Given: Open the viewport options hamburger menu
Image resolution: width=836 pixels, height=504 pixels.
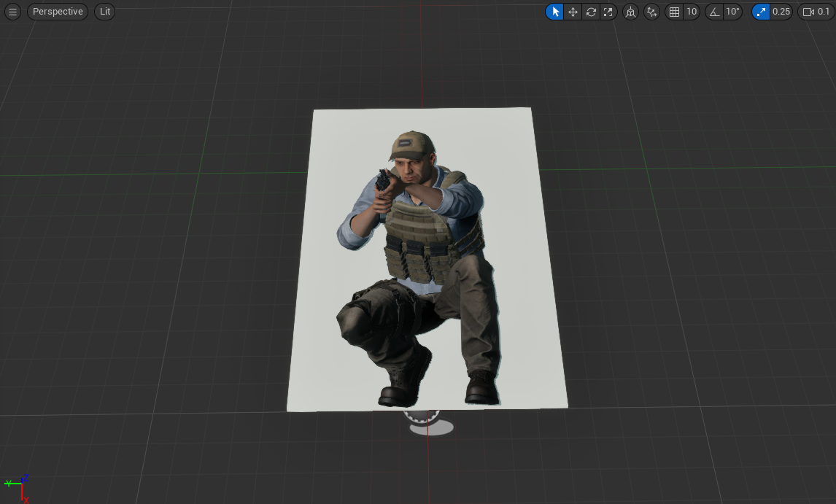Looking at the screenshot, I should pos(12,12).
